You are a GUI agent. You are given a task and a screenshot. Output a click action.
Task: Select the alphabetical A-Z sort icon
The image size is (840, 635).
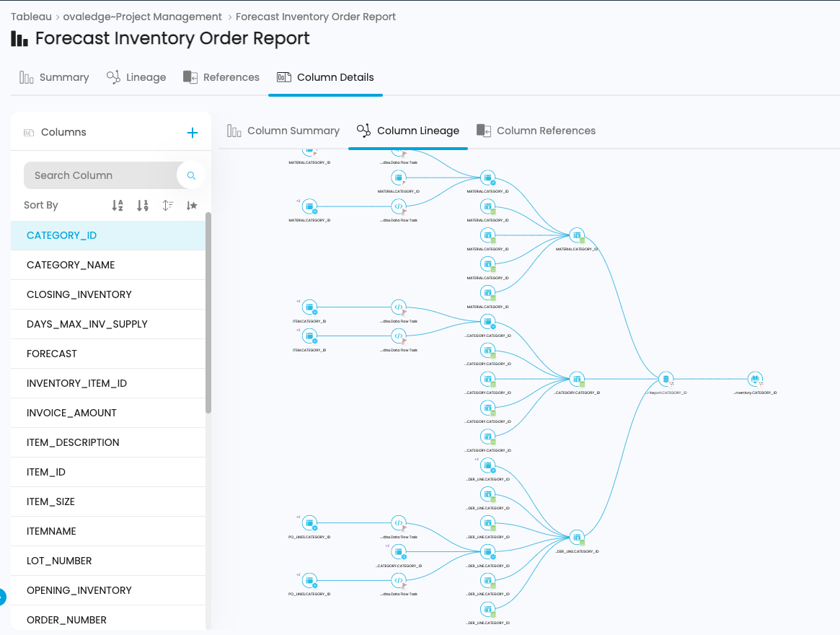click(118, 205)
